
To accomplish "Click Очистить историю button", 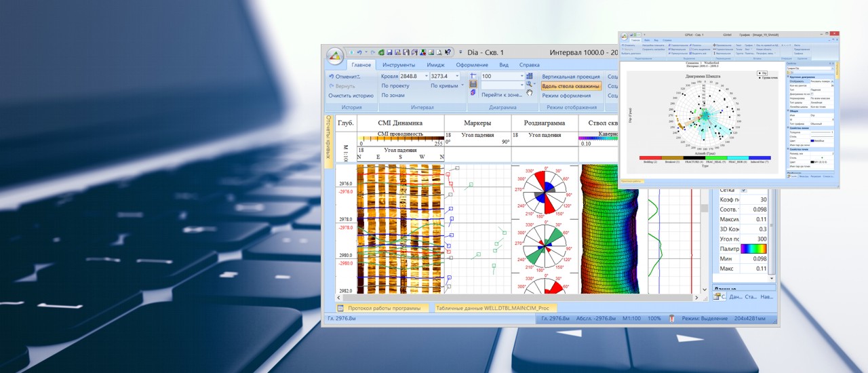I will pyautogui.click(x=351, y=96).
